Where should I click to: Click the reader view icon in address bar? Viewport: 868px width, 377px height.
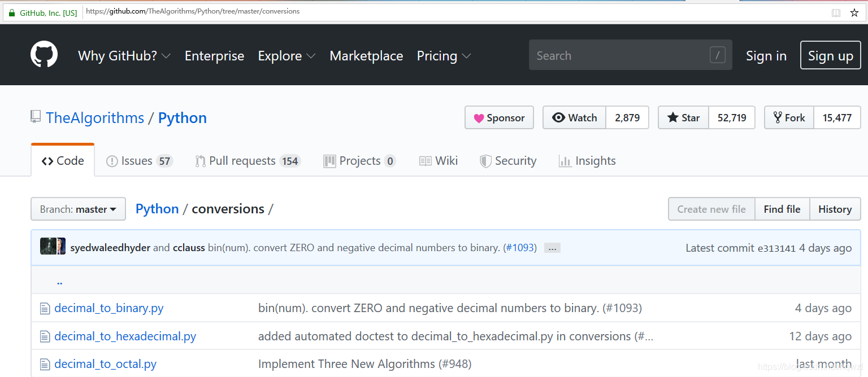(x=836, y=12)
